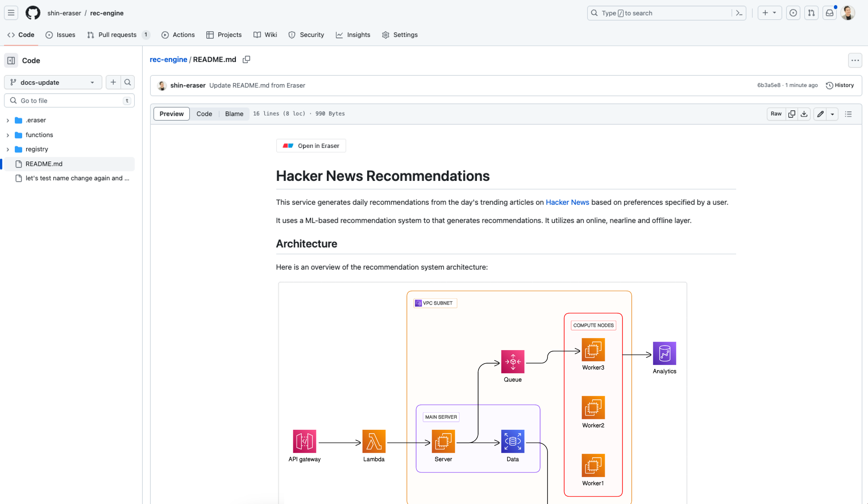868x504 pixels.
Task: Switch to Blame view
Action: click(234, 114)
